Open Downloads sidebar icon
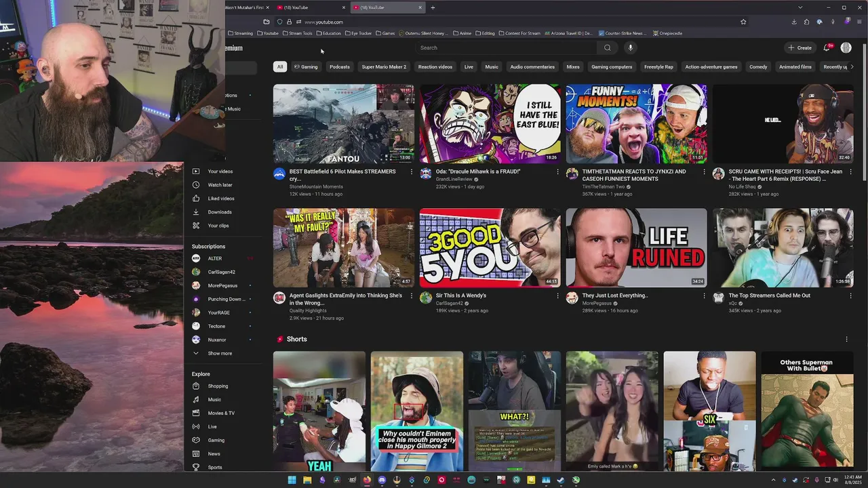 click(x=196, y=212)
